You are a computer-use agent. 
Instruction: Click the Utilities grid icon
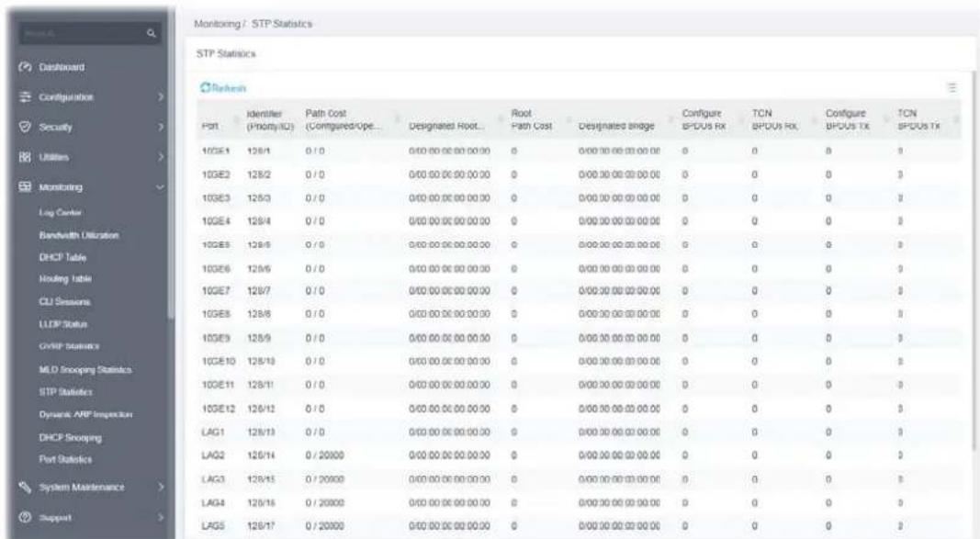tap(25, 157)
